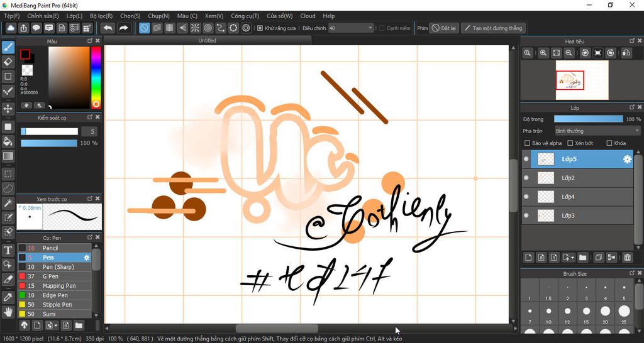Select the Stipple Pen brush
The image size is (644, 343).
point(54,305)
